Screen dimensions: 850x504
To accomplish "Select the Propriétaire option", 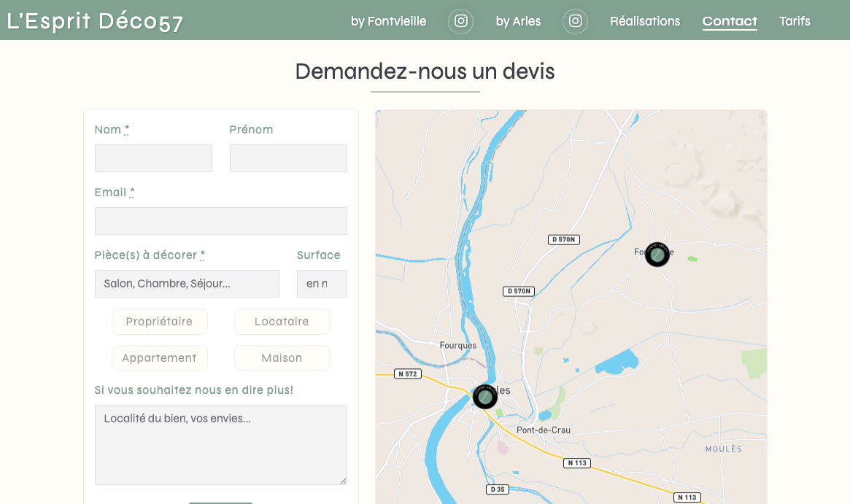I will click(x=159, y=322).
